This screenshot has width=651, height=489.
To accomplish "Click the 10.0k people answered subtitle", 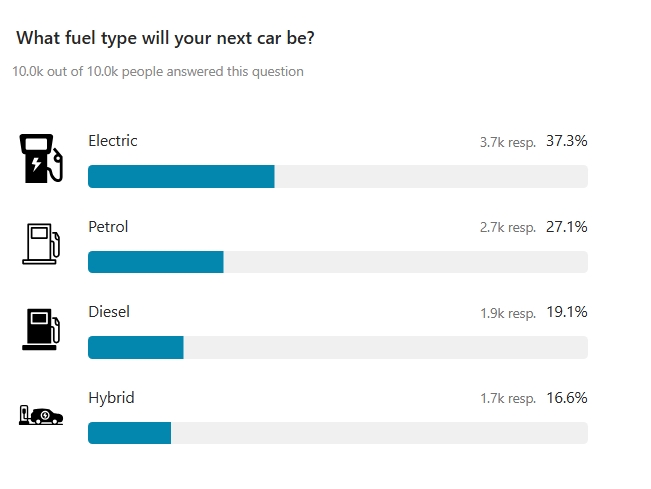I will pos(158,71).
